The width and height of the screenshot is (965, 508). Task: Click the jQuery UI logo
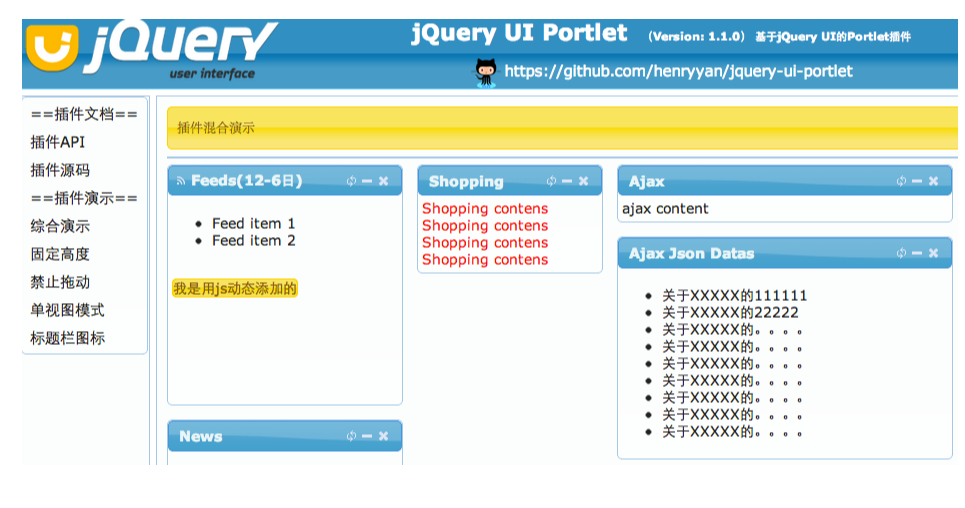151,49
